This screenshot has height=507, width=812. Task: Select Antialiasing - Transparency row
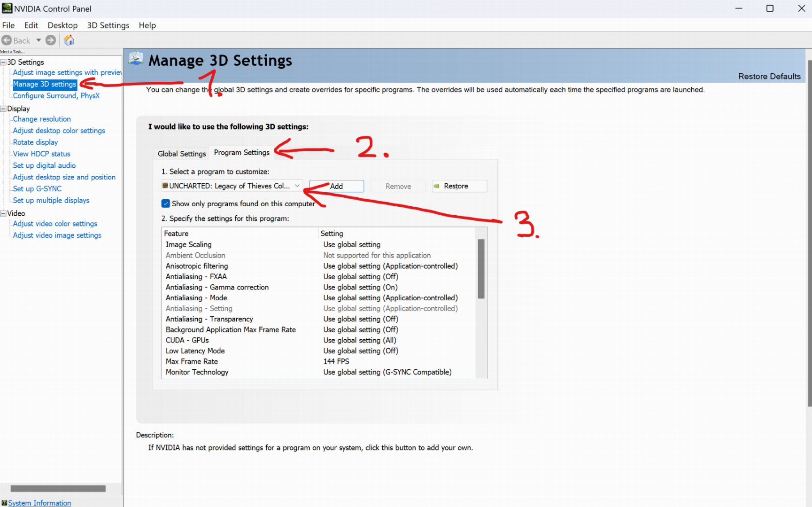tap(319, 319)
